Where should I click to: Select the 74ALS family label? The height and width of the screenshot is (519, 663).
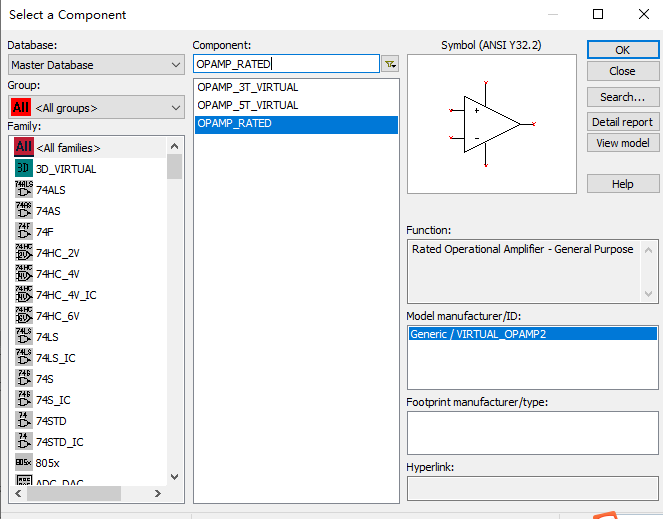click(x=51, y=190)
